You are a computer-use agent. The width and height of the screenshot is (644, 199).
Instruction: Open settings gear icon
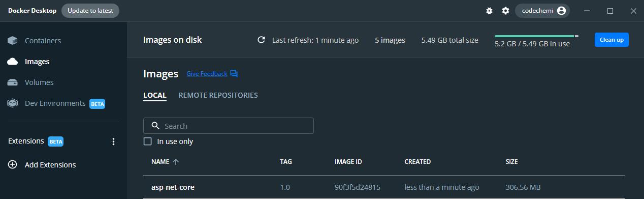click(505, 11)
